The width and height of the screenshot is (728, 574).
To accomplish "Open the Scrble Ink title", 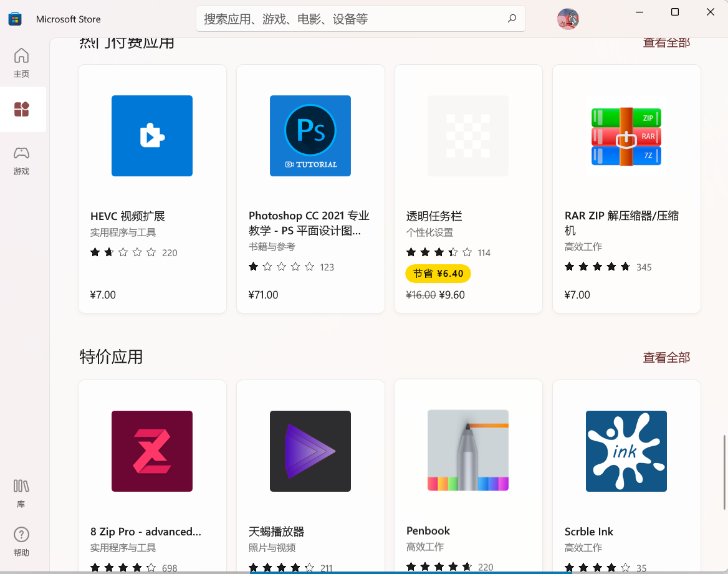I will click(x=589, y=531).
